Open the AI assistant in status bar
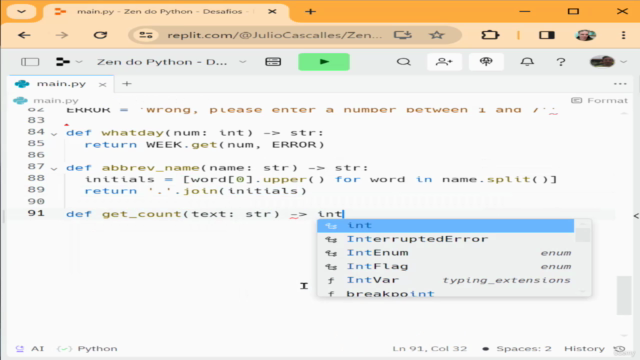640x360 pixels. pyautogui.click(x=30, y=349)
